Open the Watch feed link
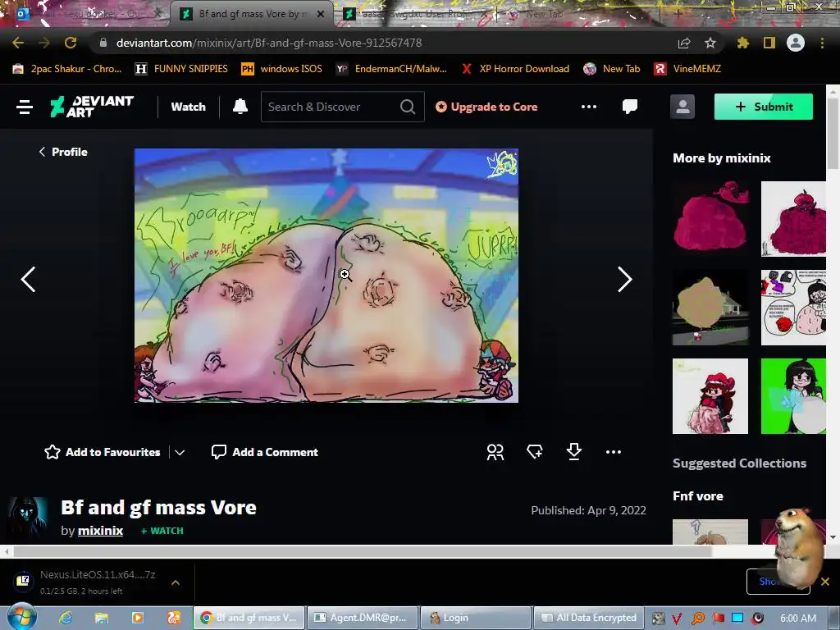The height and width of the screenshot is (630, 840). (x=188, y=107)
